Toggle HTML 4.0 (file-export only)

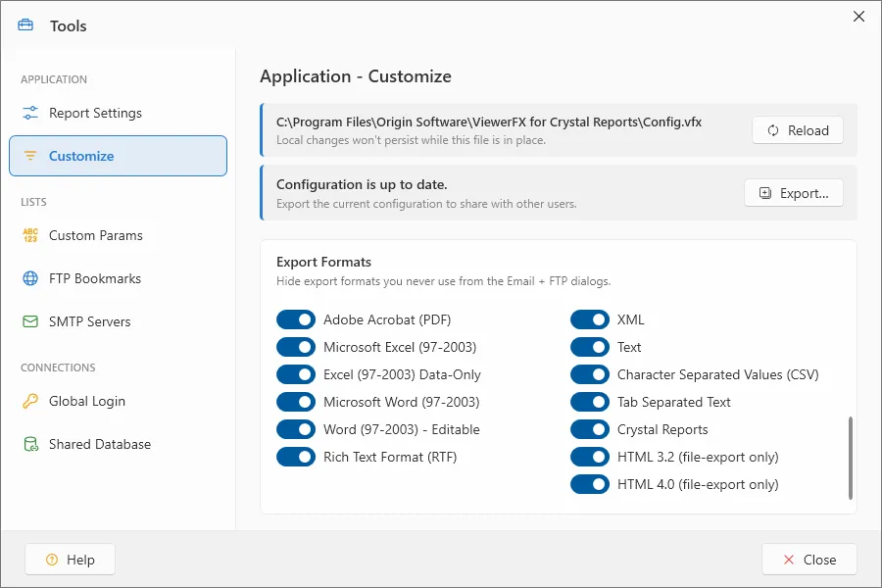(x=590, y=484)
